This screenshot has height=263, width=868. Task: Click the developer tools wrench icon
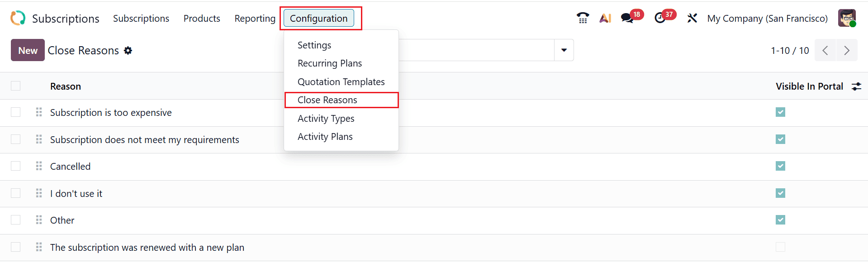point(692,18)
